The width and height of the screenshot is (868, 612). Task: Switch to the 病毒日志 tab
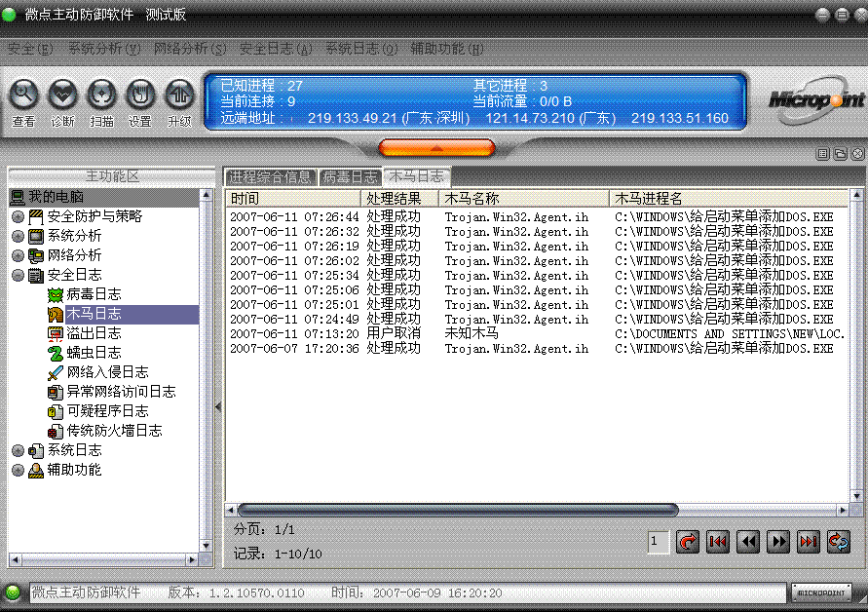351,177
